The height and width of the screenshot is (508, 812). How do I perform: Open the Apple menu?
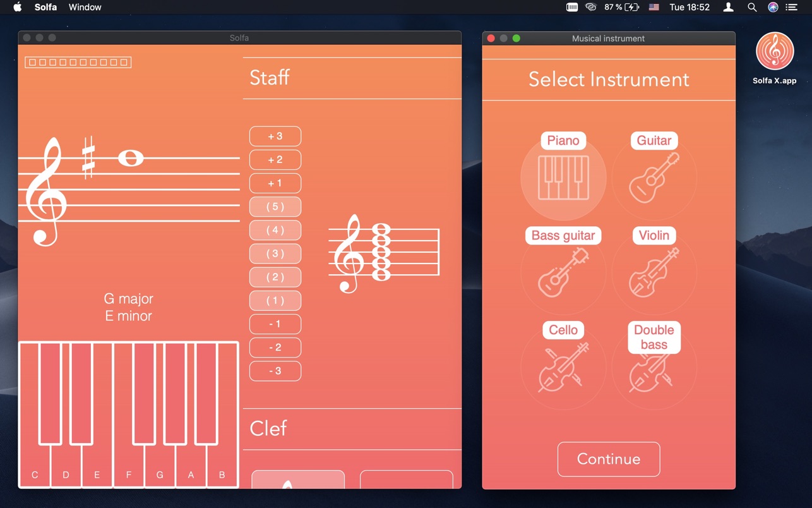[x=18, y=8]
